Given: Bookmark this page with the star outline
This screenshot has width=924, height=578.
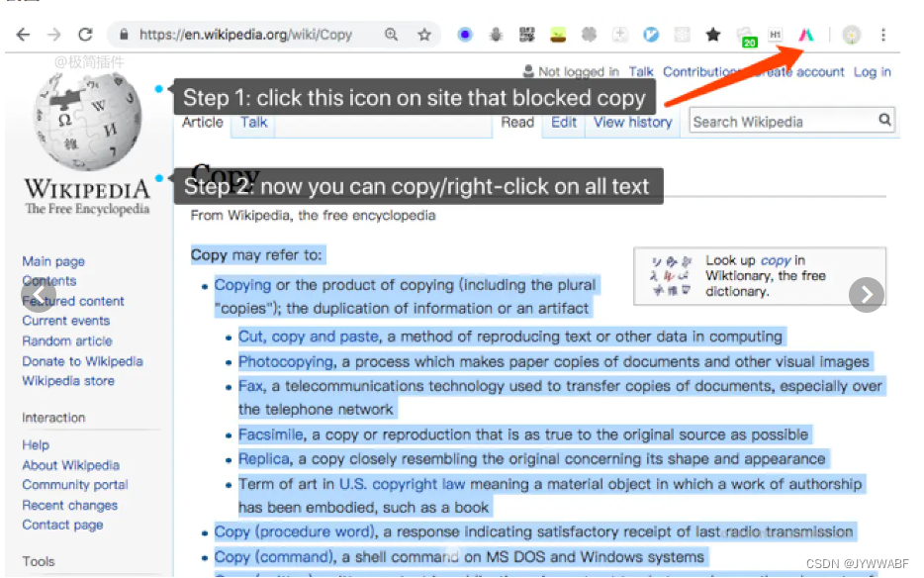Looking at the screenshot, I should click(x=424, y=35).
